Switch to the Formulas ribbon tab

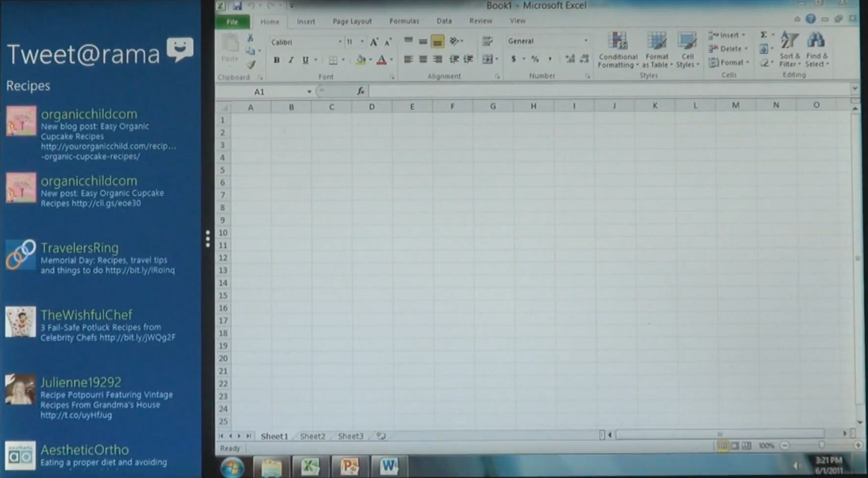(404, 21)
